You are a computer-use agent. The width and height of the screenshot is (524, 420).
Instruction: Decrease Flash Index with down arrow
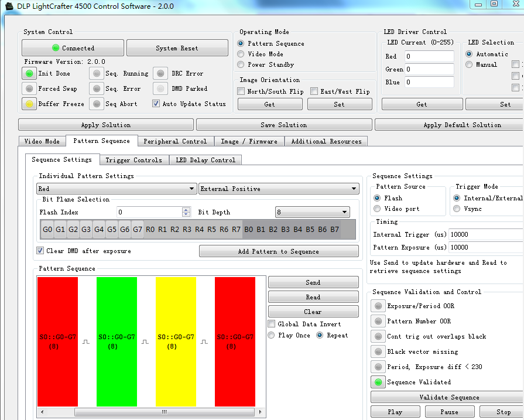pyautogui.click(x=186, y=214)
